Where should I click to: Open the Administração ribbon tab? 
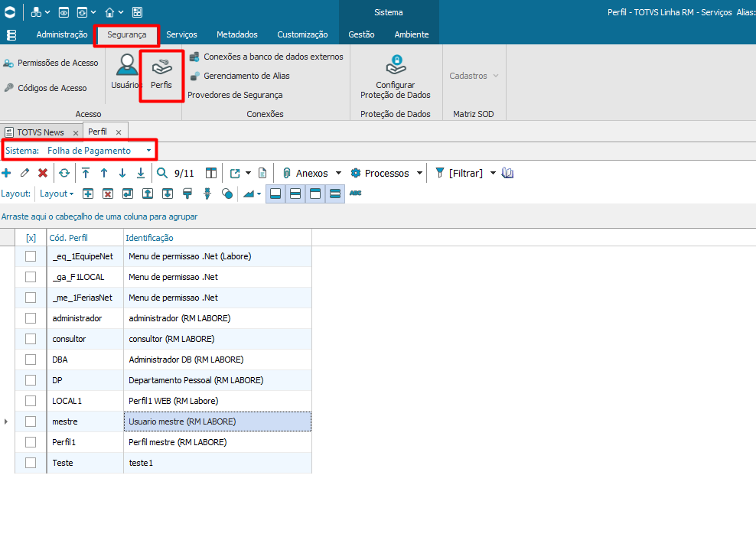[62, 34]
